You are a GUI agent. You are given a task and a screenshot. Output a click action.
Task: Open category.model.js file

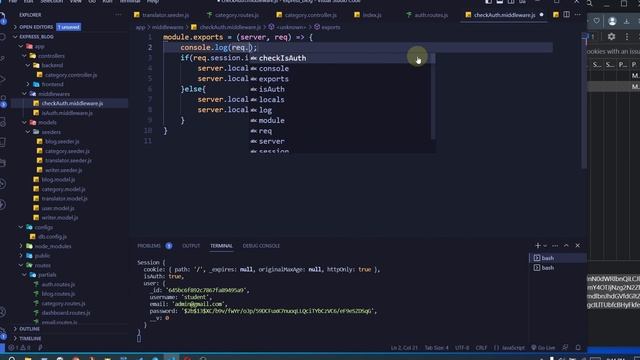point(63,189)
